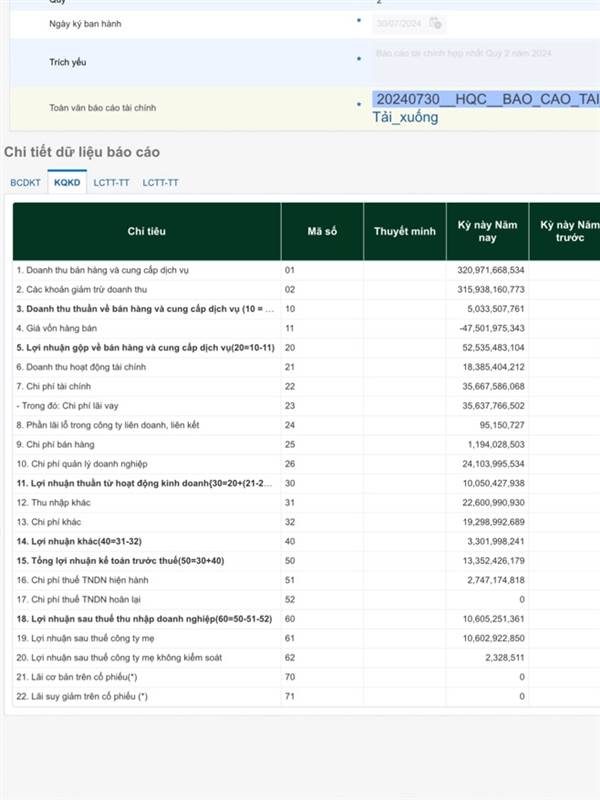Select row 11. Lợi nhuận thuần từ hoạt động kinh doanh
The width and height of the screenshot is (600, 800).
306,483
